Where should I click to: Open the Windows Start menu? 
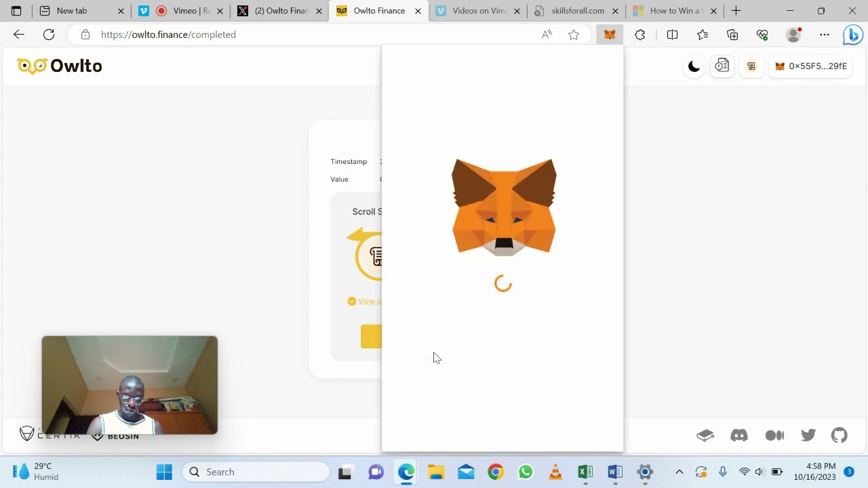tap(164, 472)
